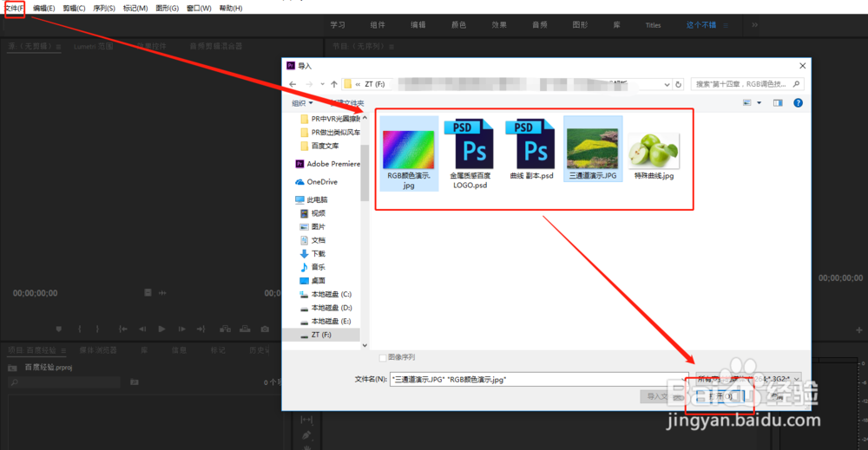
Task: Switch to the Titles workspace tab
Action: coord(654,25)
